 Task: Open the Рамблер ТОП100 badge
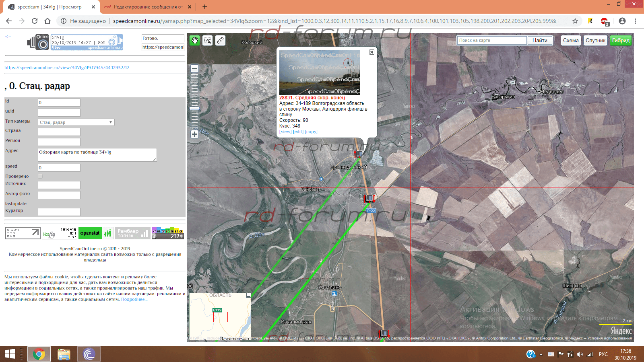click(x=133, y=233)
